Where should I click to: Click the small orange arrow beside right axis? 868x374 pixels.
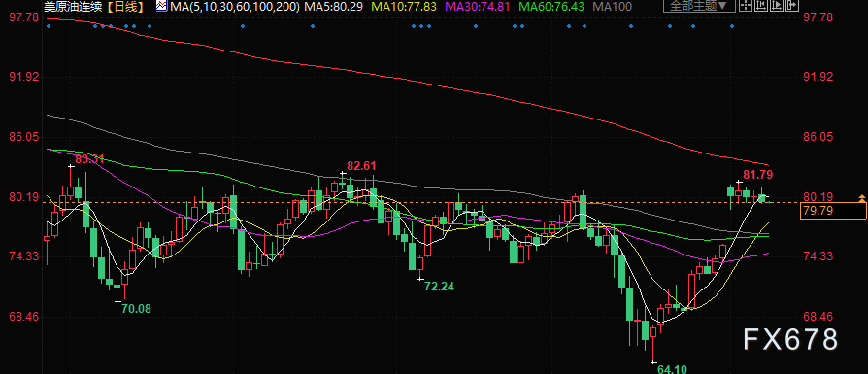[x=861, y=197]
